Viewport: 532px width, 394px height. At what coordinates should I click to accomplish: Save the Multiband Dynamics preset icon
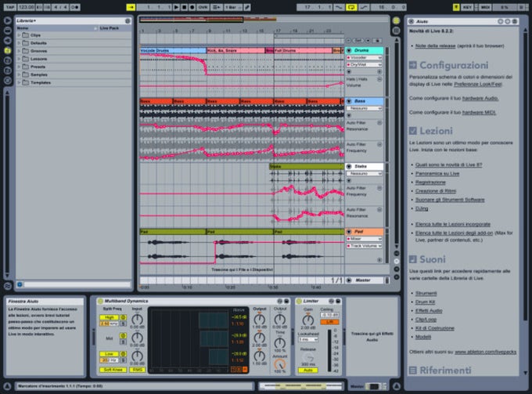(286, 302)
